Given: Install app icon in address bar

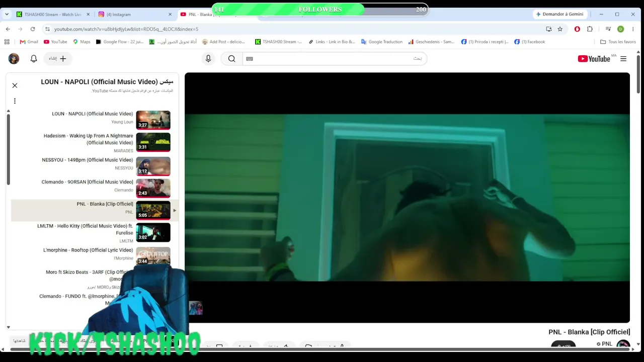Looking at the screenshot, I should click(549, 29).
